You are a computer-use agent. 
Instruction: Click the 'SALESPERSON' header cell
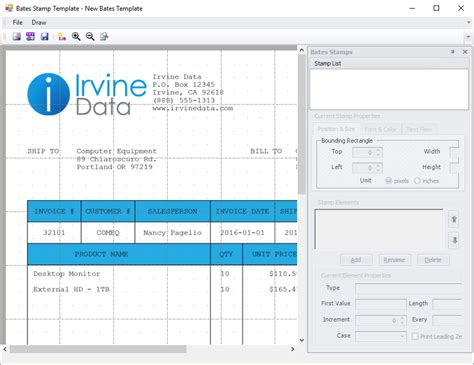tap(173, 211)
